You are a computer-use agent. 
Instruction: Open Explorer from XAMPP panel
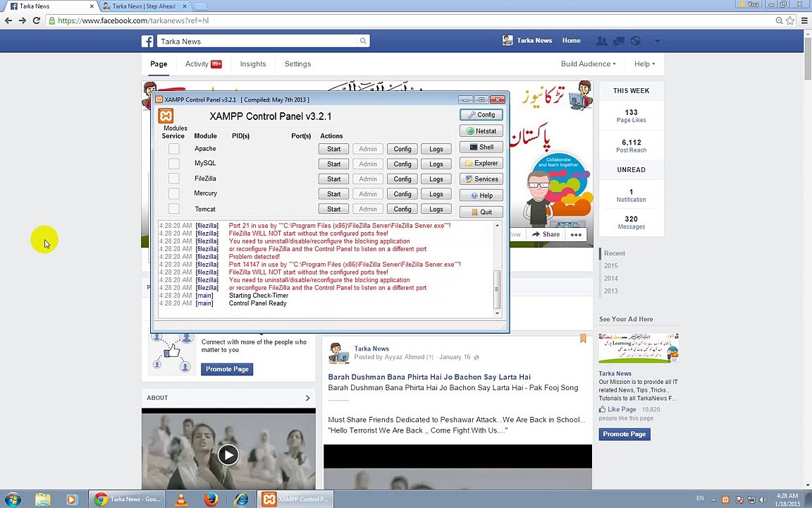(481, 163)
